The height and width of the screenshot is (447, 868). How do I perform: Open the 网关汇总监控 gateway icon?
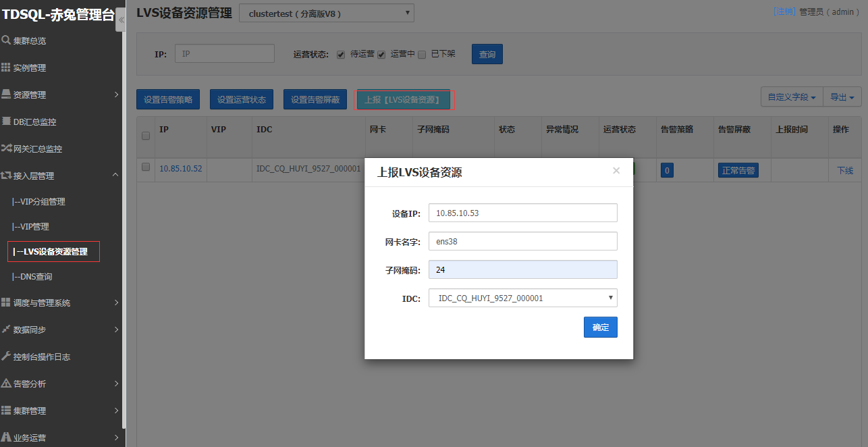(5, 149)
